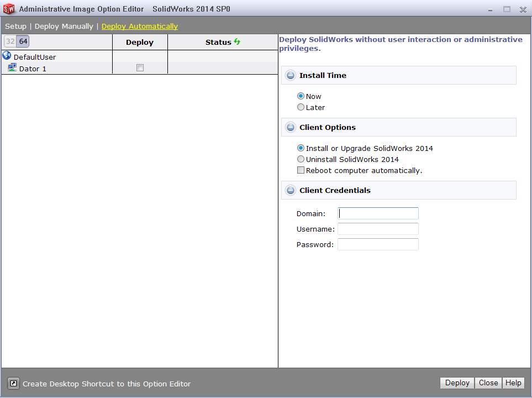Minimize the Option Editor window
This screenshot has width=532, height=398.
(x=490, y=9)
